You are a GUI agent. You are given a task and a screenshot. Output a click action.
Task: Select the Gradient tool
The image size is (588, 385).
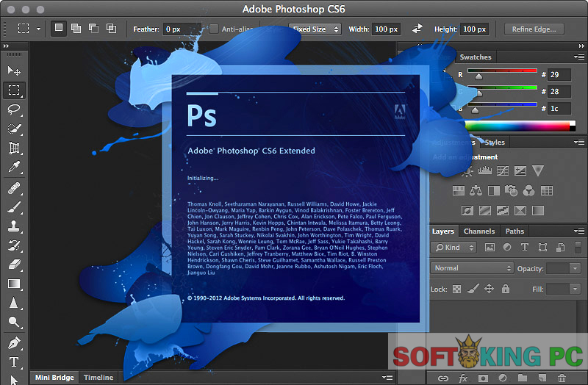(14, 284)
